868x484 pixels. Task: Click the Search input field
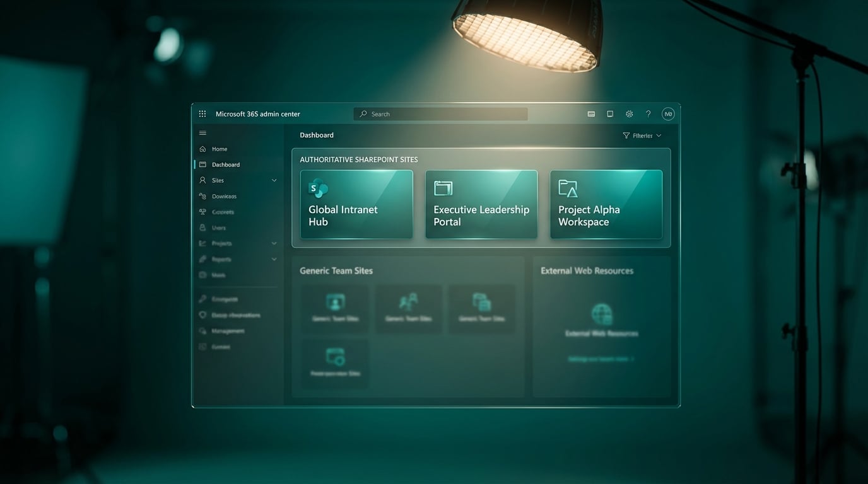tap(440, 114)
